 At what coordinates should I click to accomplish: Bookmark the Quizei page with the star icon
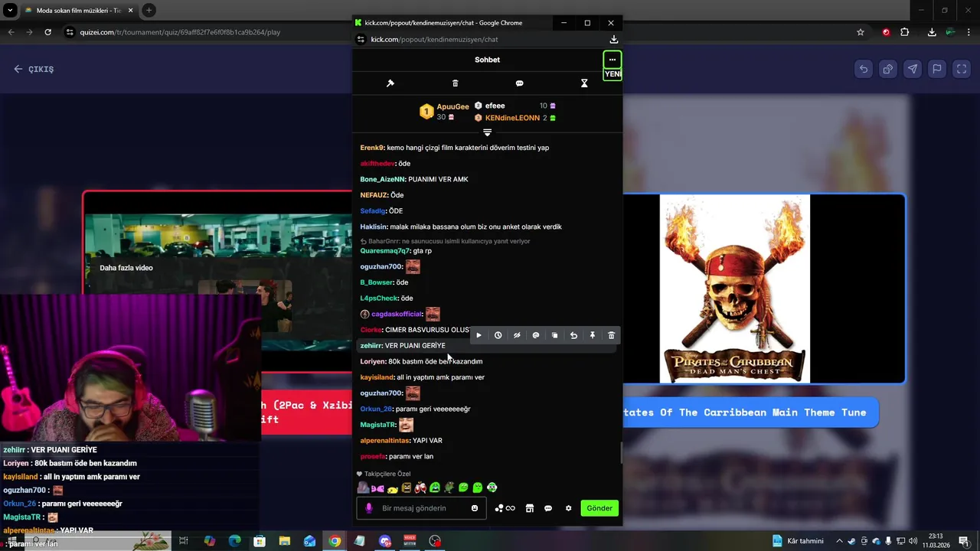point(861,32)
